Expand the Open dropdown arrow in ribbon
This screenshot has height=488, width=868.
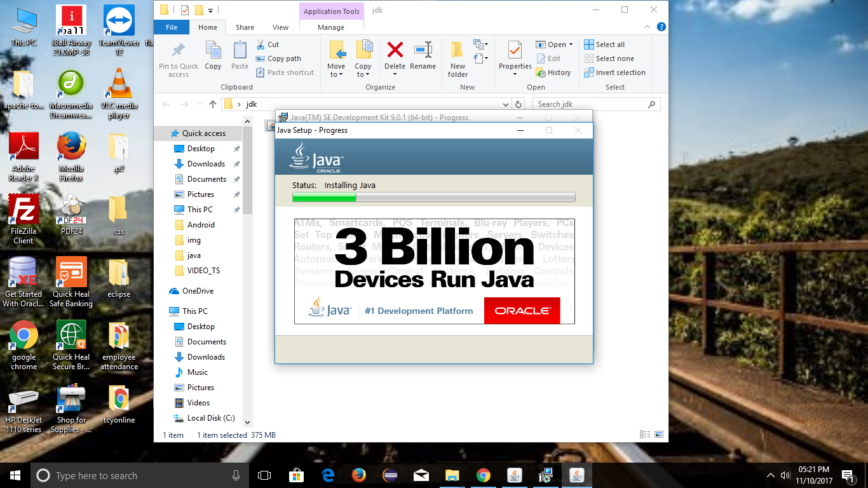[x=571, y=44]
